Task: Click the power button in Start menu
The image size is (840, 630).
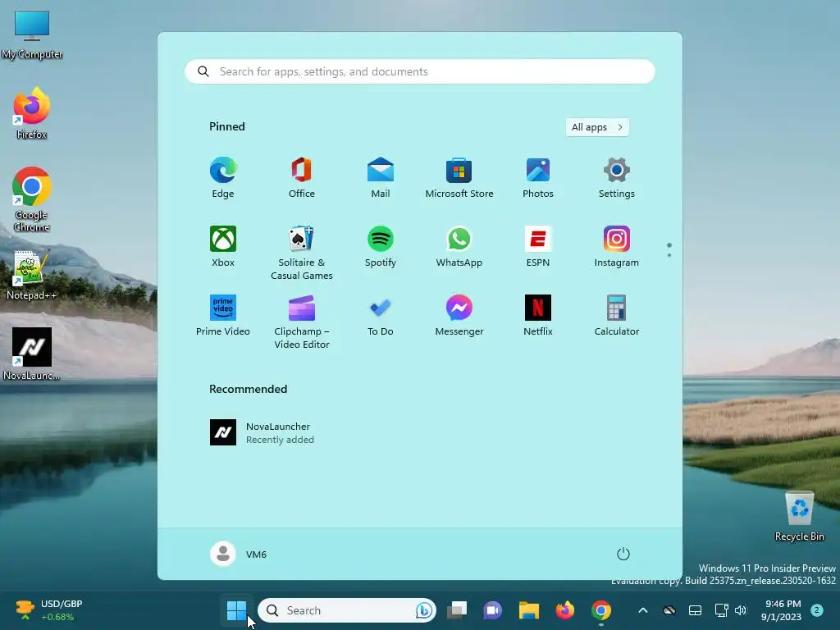Action: (x=623, y=554)
